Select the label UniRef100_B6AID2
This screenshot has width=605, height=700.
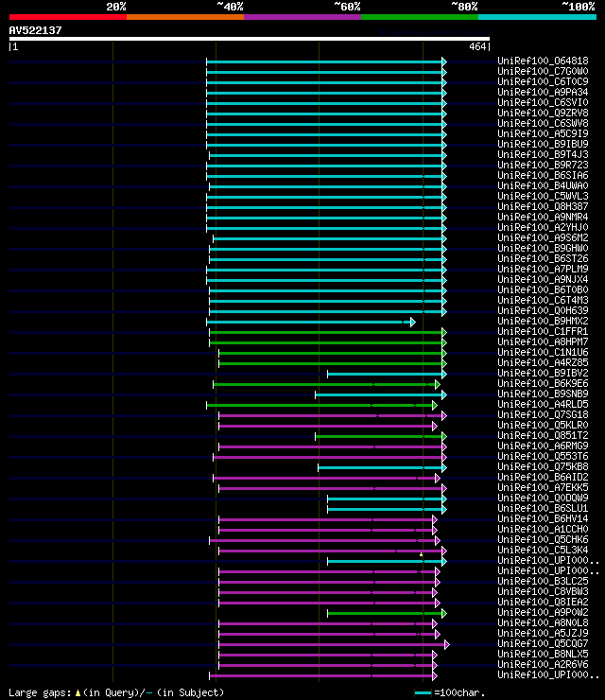[x=543, y=477]
